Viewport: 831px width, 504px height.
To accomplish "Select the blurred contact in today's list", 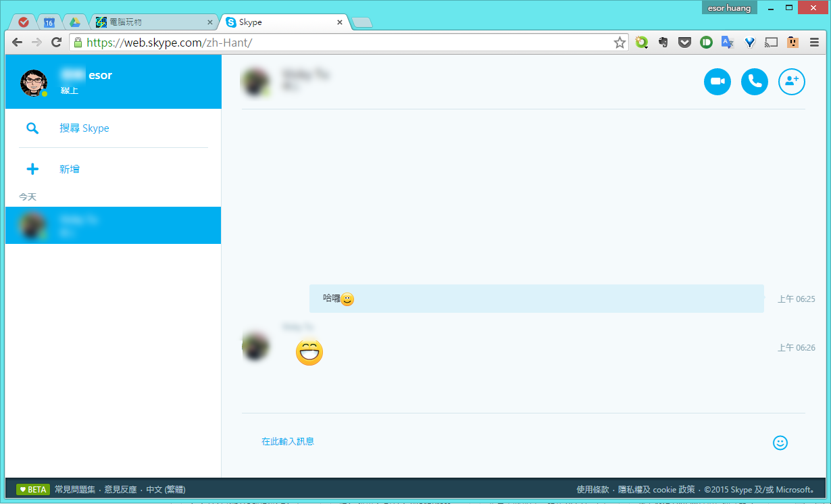I will point(113,226).
